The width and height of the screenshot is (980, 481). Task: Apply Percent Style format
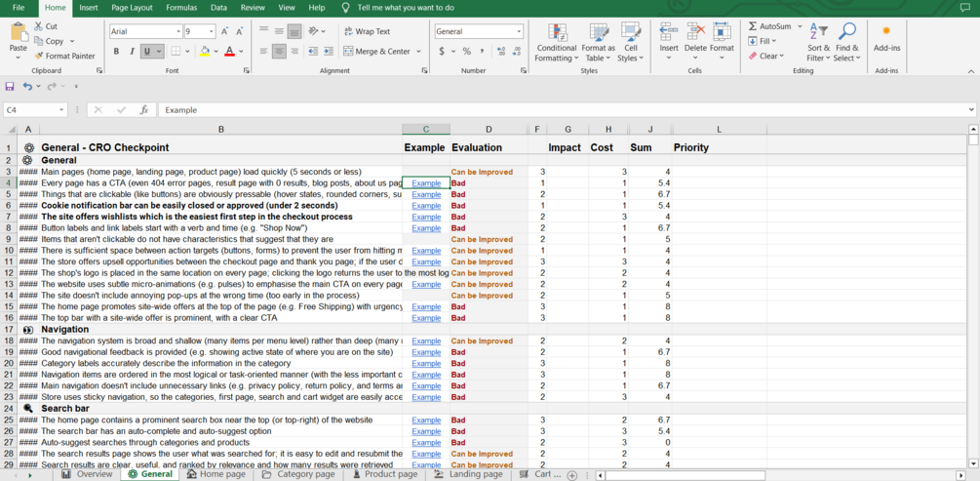coord(466,52)
